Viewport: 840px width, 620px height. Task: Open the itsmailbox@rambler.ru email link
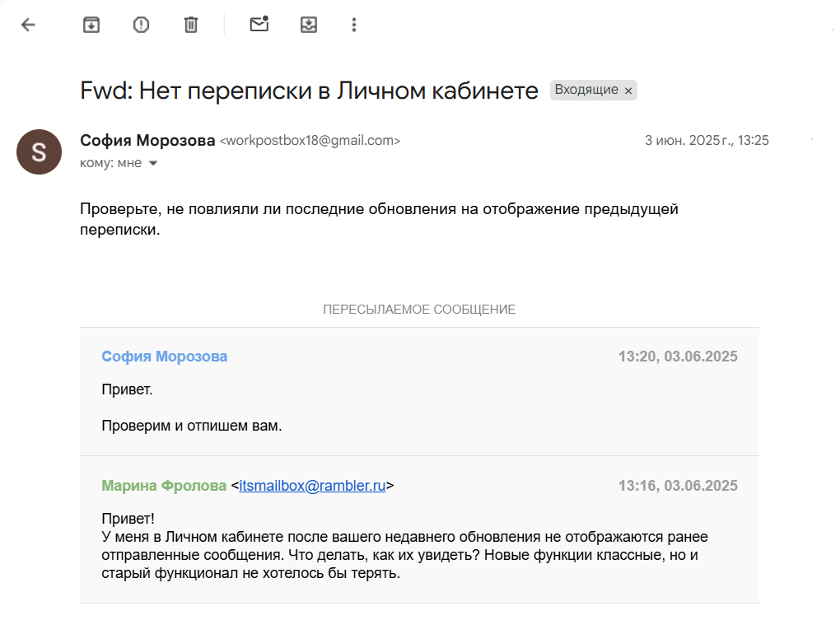(x=312, y=486)
